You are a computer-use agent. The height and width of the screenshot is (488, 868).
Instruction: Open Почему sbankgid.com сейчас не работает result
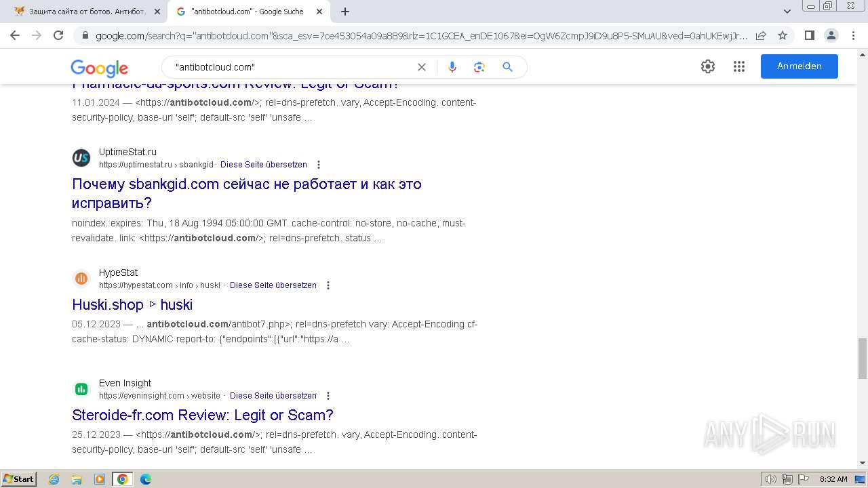pyautogui.click(x=247, y=193)
